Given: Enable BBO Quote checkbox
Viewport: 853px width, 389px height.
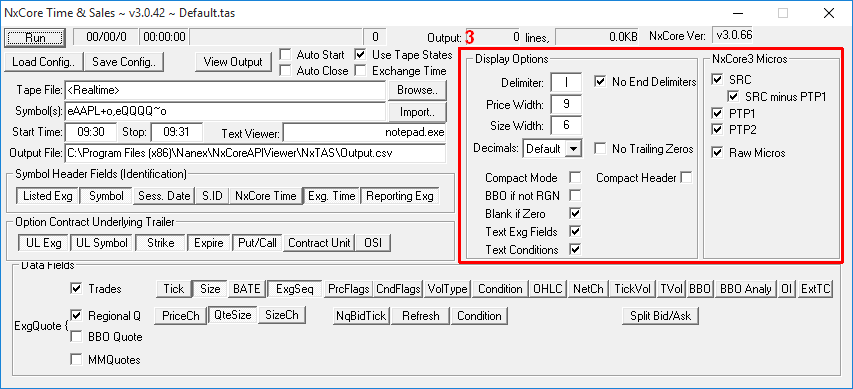Looking at the screenshot, I should 76,337.
